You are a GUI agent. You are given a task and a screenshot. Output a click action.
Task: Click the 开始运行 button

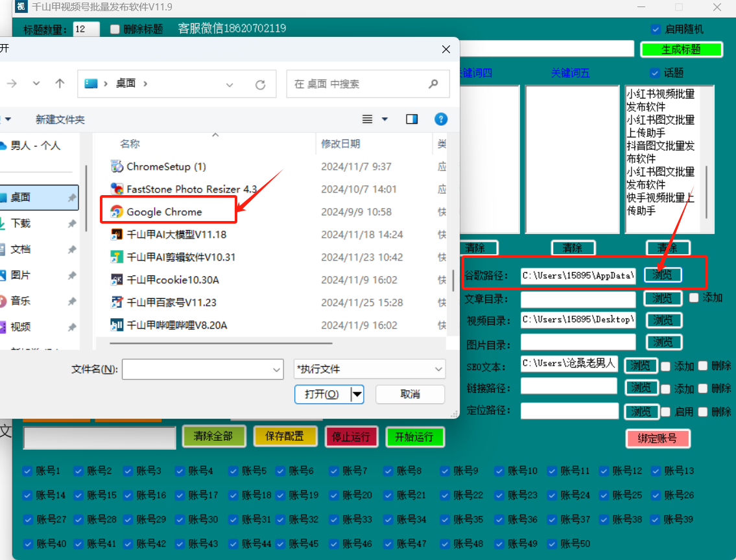(x=414, y=437)
